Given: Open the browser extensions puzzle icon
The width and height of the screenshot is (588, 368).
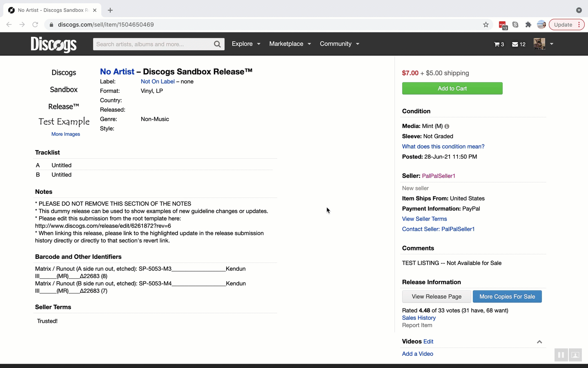Looking at the screenshot, I should [x=528, y=25].
